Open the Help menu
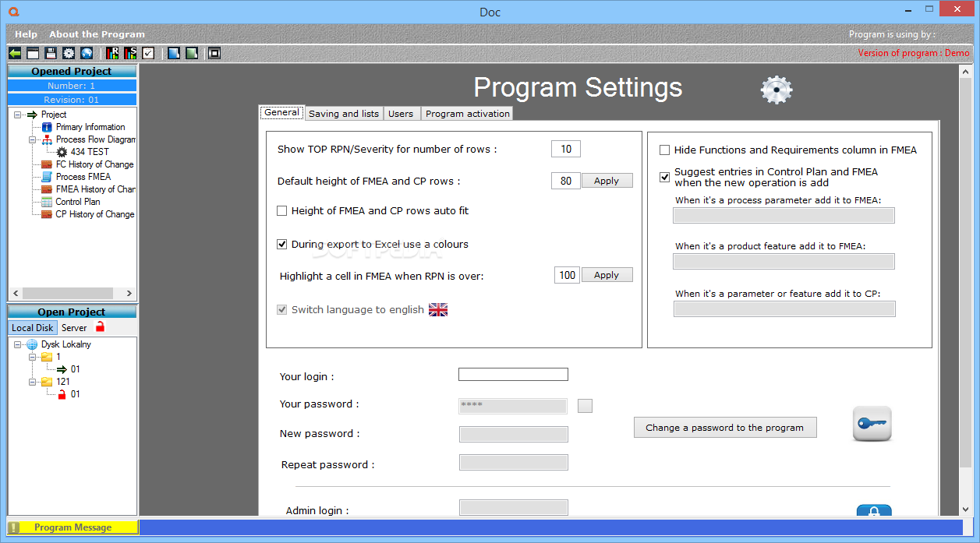The image size is (980, 543). [x=26, y=34]
